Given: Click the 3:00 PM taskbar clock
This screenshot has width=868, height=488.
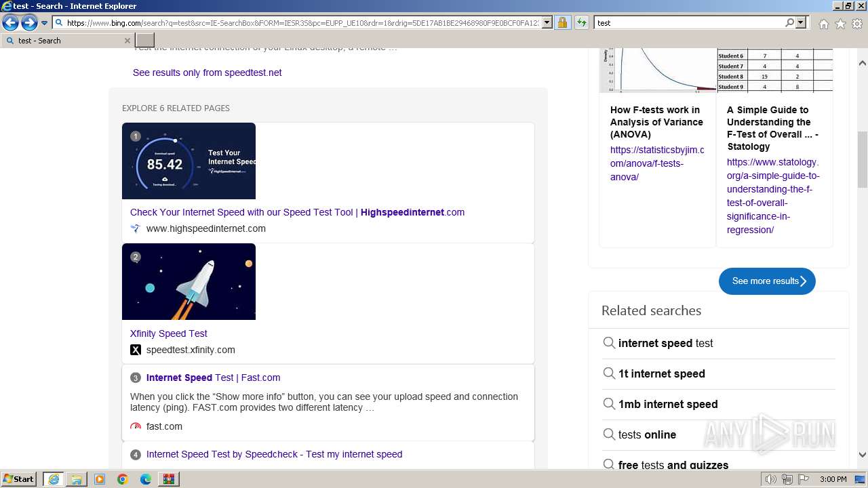Looking at the screenshot, I should [x=833, y=479].
